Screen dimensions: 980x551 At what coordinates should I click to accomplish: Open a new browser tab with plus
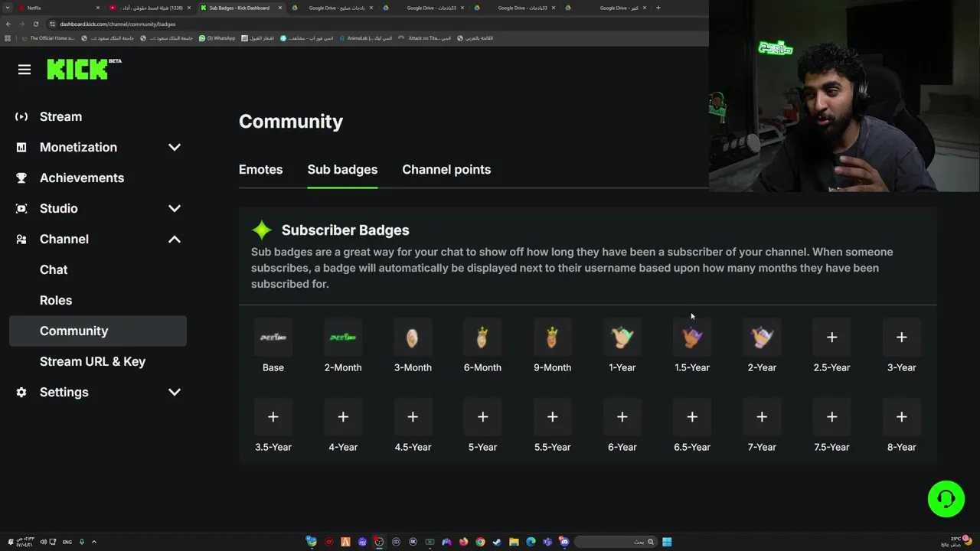pyautogui.click(x=658, y=8)
